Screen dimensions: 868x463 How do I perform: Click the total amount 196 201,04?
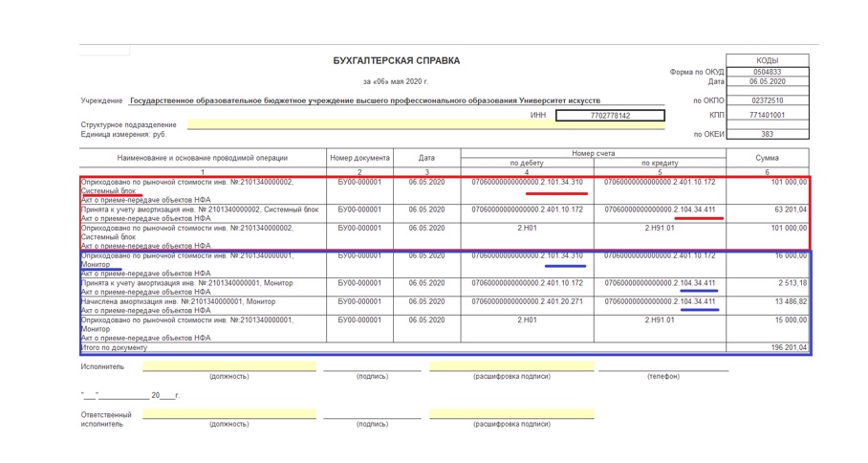pos(788,348)
